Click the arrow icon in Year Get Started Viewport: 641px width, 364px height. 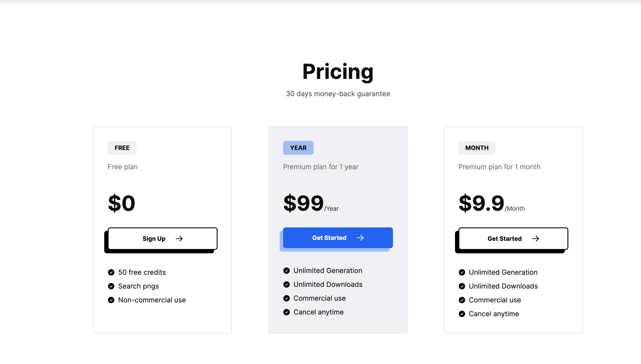(x=360, y=238)
